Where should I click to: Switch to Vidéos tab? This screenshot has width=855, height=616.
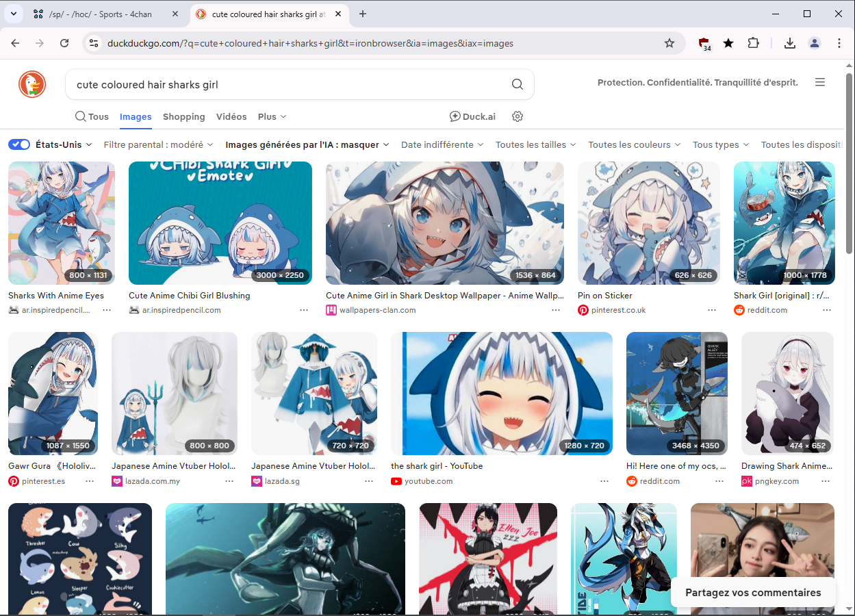231,116
